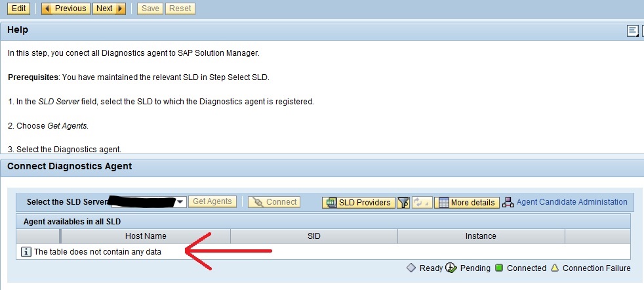Open SLD Providers

tap(359, 203)
